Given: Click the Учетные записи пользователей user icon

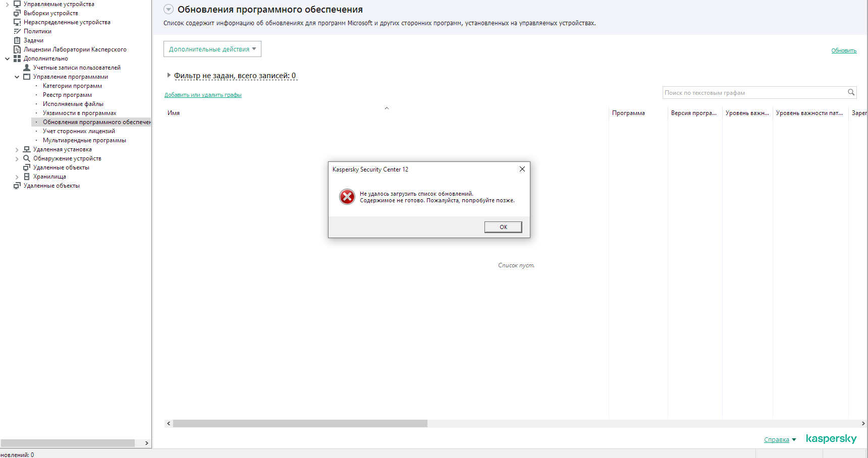Looking at the screenshot, I should click(27, 68).
